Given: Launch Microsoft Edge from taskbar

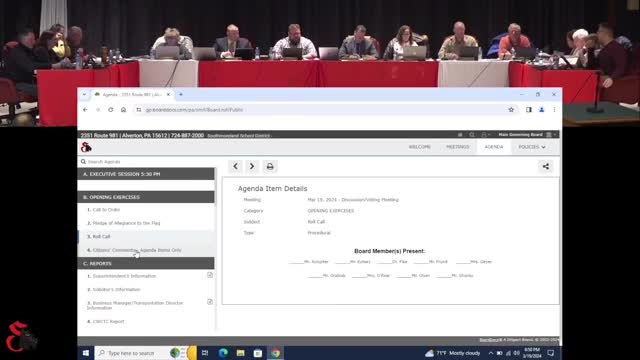Looking at the screenshot, I should [x=223, y=353].
